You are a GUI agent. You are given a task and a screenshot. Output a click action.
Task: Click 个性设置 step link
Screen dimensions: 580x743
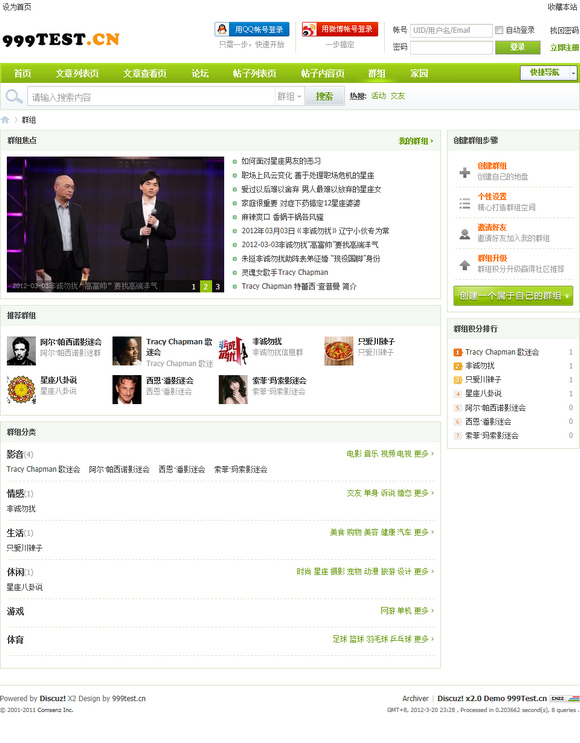click(492, 196)
